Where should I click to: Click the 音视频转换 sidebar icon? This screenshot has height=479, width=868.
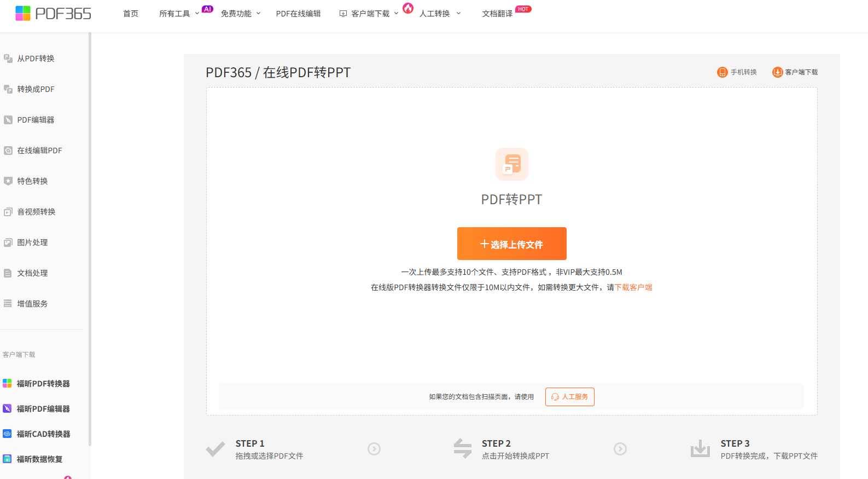point(8,212)
